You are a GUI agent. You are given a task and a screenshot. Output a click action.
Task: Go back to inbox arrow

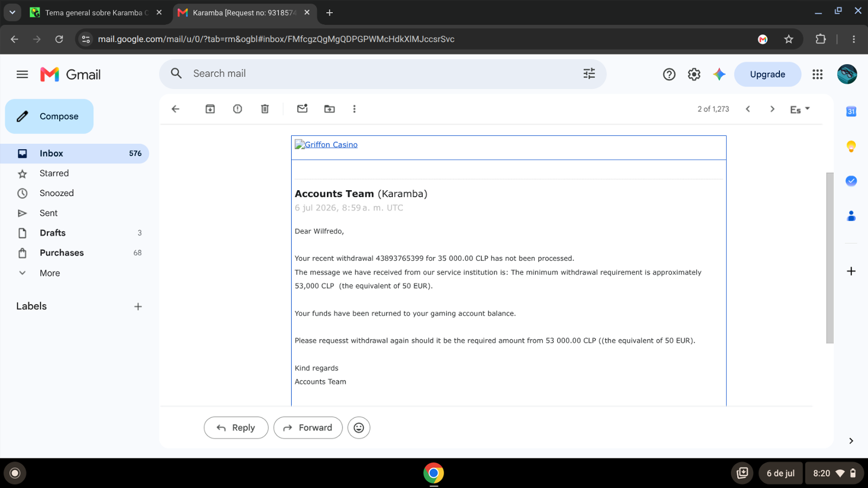(x=175, y=109)
